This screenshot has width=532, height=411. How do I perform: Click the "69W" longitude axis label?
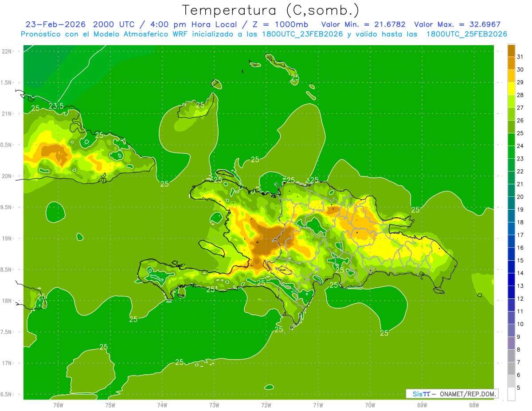[x=422, y=405]
